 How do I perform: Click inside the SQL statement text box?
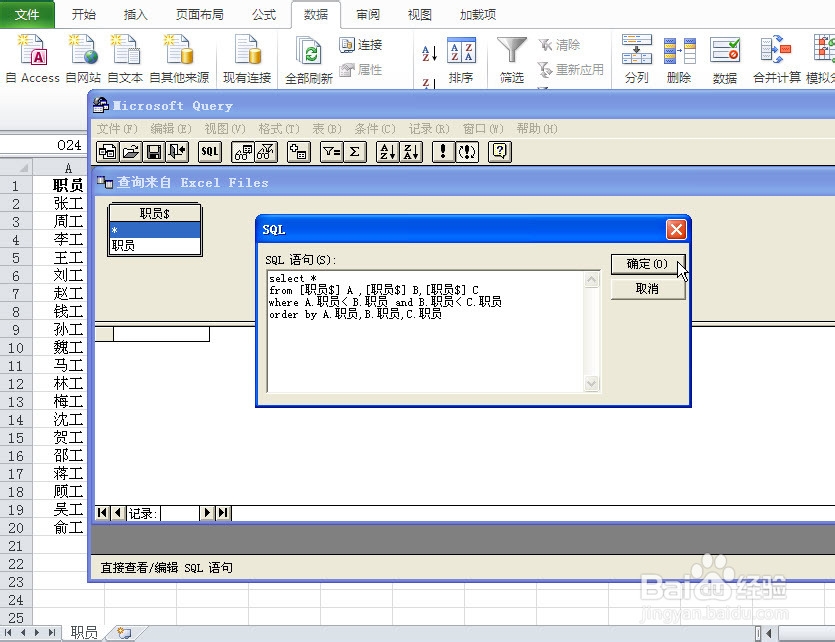click(425, 332)
